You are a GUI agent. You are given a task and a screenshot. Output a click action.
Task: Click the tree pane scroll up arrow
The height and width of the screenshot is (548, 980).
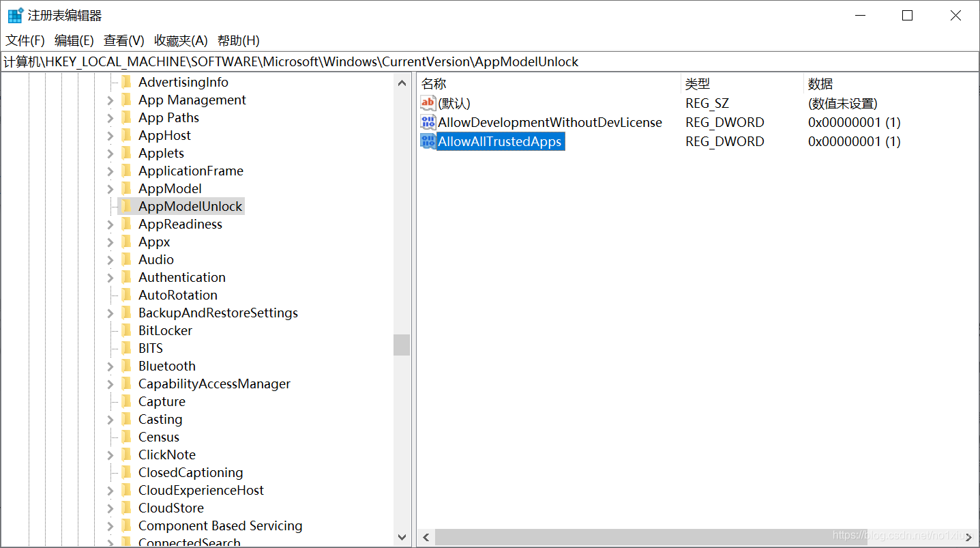click(x=402, y=83)
